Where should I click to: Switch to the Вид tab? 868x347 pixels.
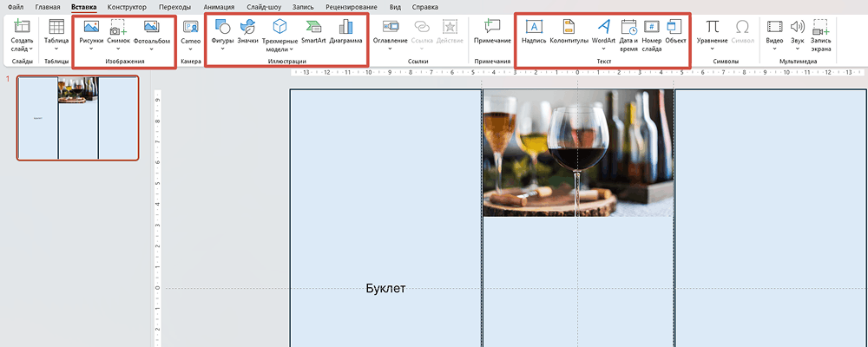point(395,7)
